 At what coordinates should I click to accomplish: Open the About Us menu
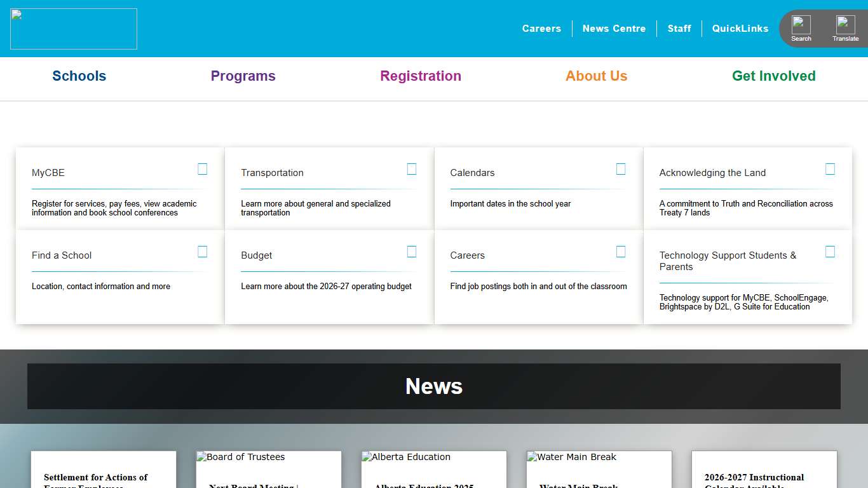click(596, 76)
